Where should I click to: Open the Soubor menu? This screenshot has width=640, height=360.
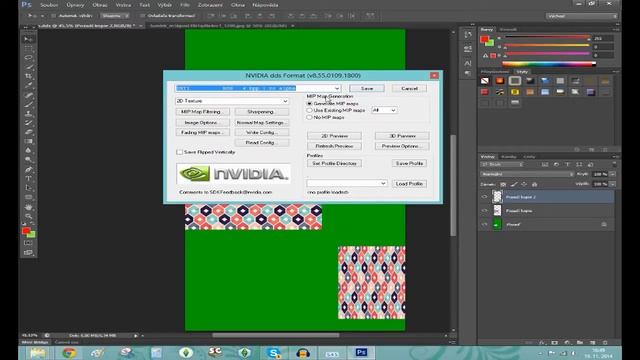[49, 5]
